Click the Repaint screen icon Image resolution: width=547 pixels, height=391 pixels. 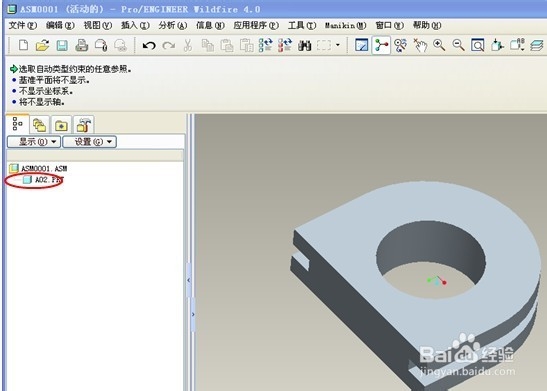pos(361,45)
